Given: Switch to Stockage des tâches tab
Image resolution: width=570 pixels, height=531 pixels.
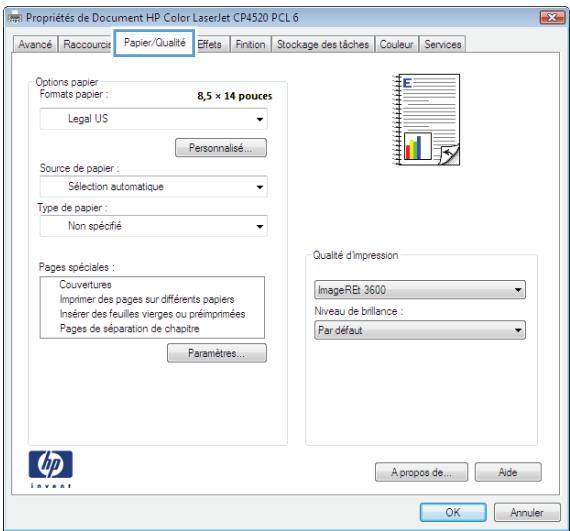Looking at the screenshot, I should [x=323, y=44].
